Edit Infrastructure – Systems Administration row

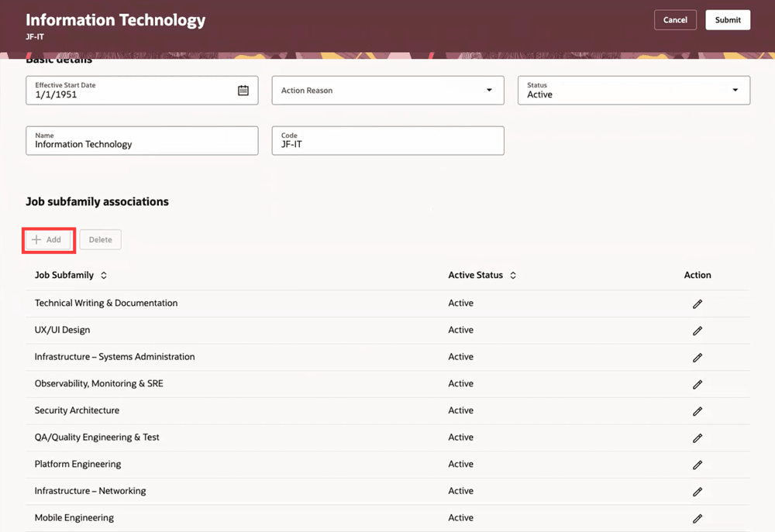tap(697, 357)
